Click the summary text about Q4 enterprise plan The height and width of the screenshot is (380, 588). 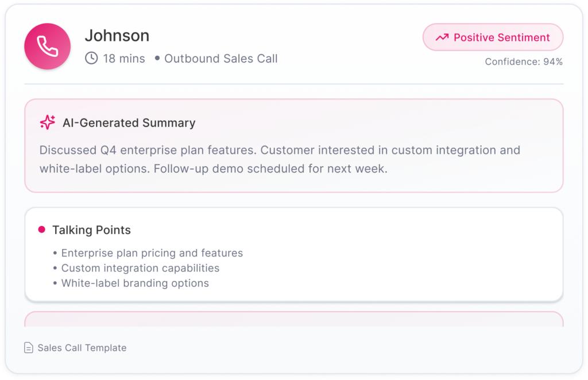pyautogui.click(x=280, y=160)
